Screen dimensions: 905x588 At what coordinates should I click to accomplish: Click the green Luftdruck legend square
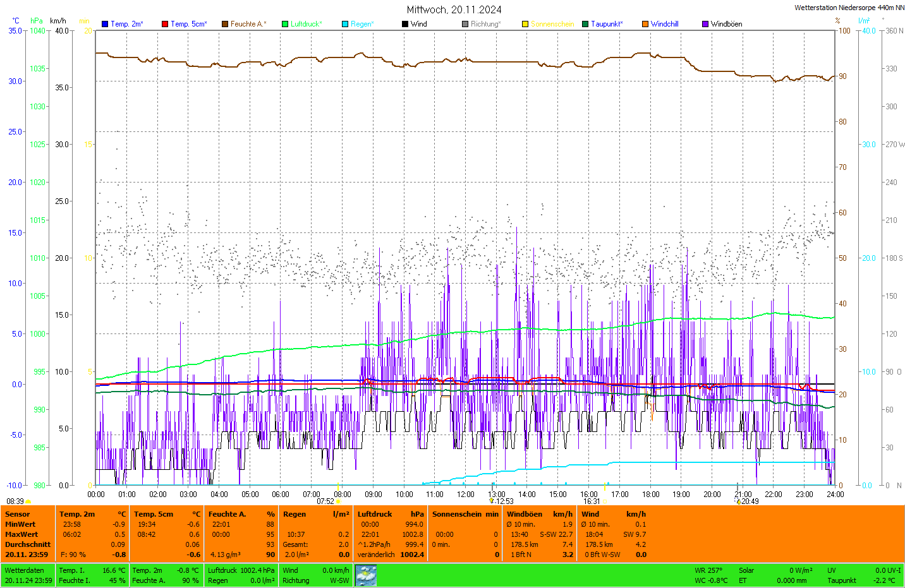click(x=285, y=24)
